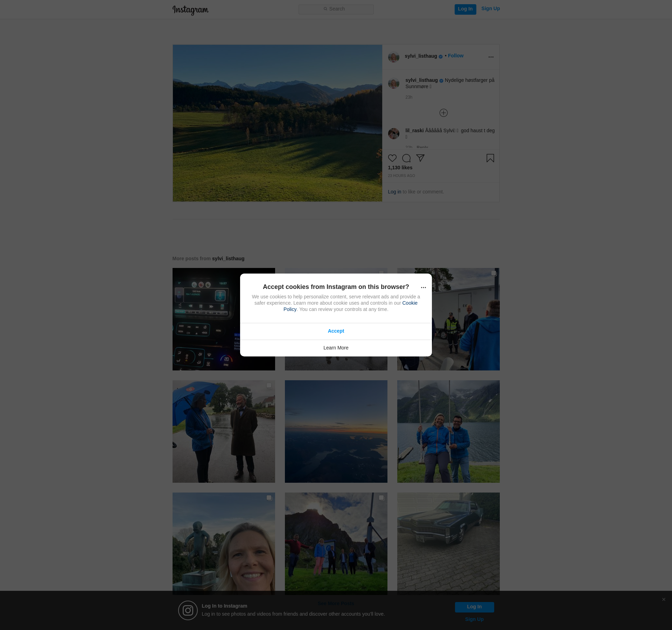Open the Sign Up link in the top header
The height and width of the screenshot is (630, 672).
(x=490, y=9)
